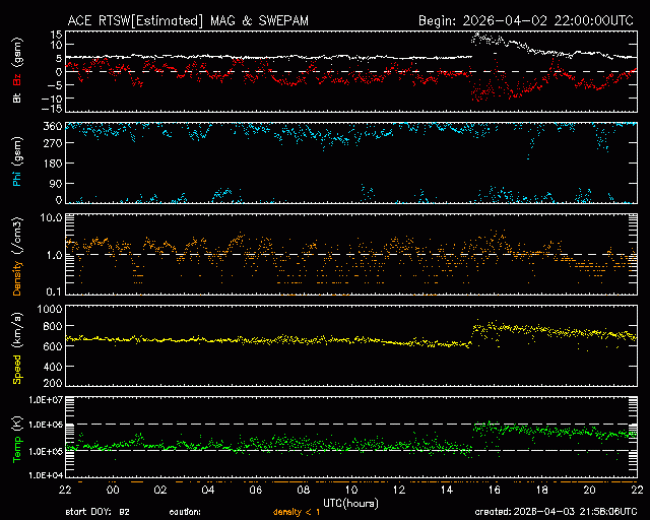Click inside the green Temp plot panel
Image resolution: width=650 pixels, height=520 pixels.
click(x=352, y=437)
